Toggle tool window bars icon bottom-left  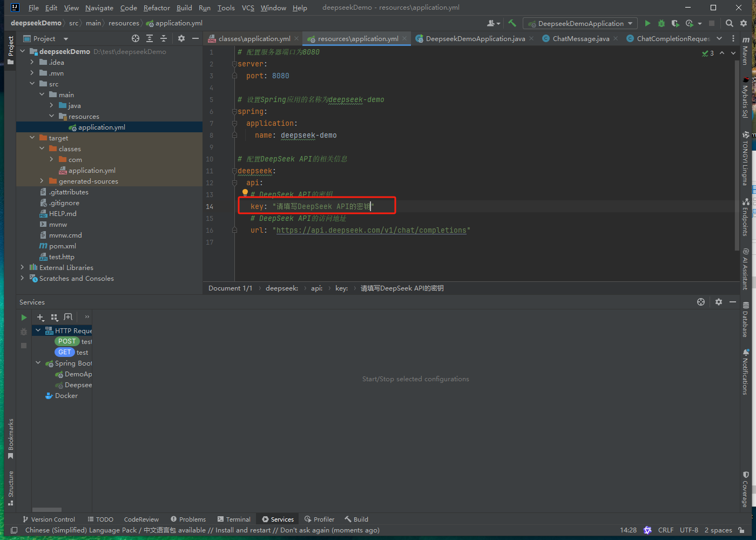tap(14, 530)
